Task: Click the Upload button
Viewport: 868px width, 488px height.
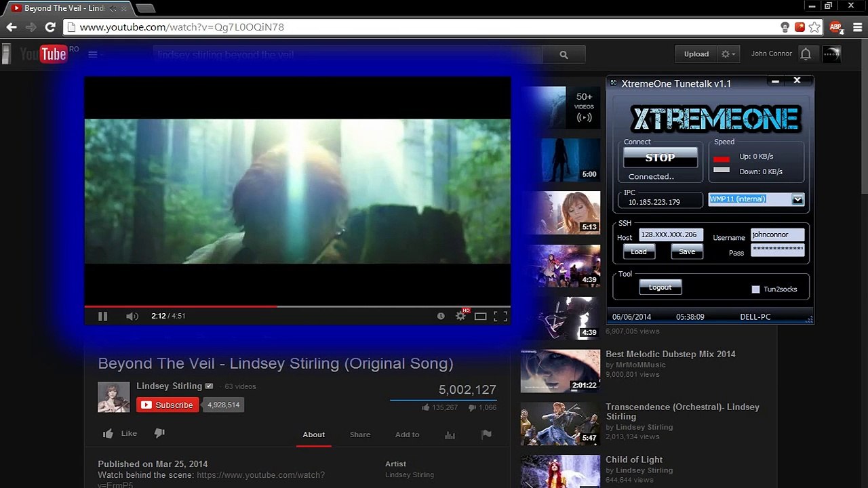Action: point(696,54)
